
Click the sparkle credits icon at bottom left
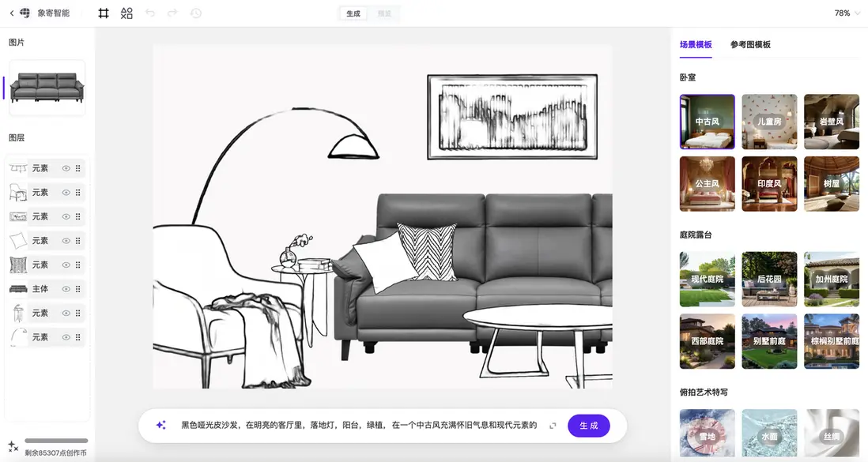(x=13, y=446)
